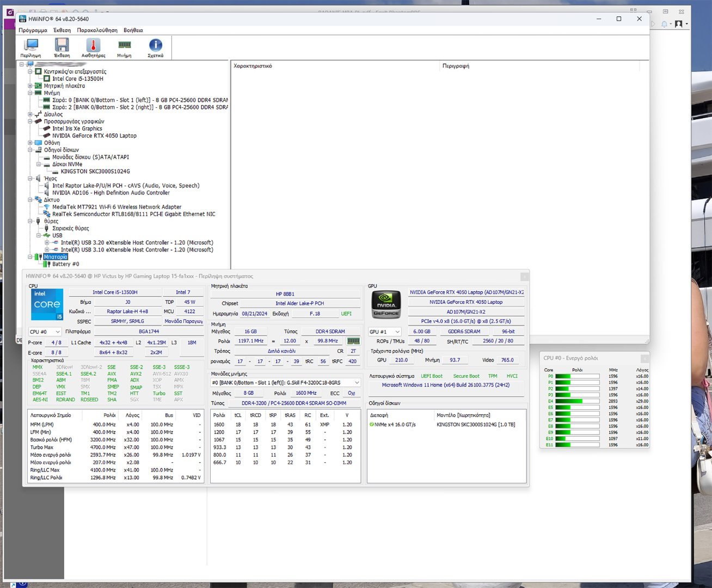
Task: Open the CPU #0 selector dropdown
Action: (x=45, y=332)
